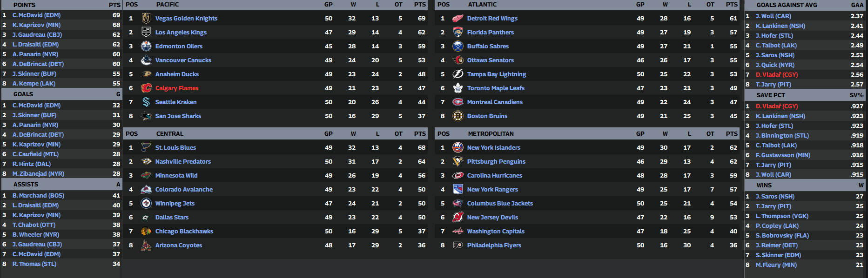This screenshot has width=868, height=278.
Task: Select the New York Islanders logo
Action: click(x=458, y=148)
